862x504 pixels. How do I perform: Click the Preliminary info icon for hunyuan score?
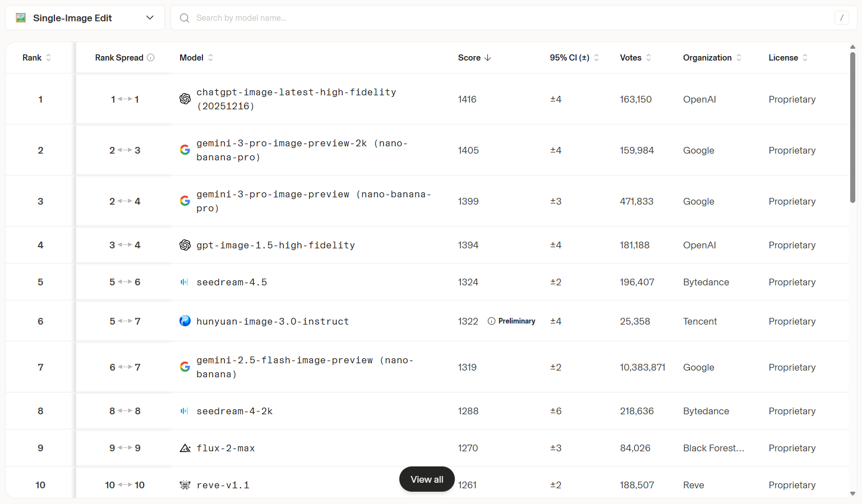[491, 321]
